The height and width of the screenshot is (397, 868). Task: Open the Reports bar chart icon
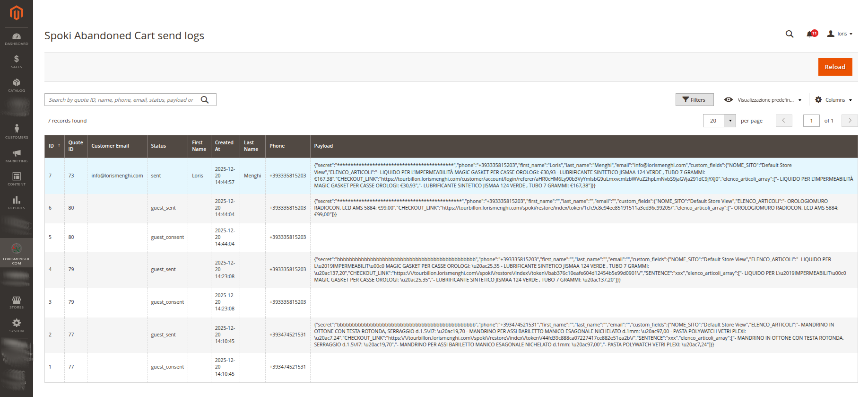point(17,203)
